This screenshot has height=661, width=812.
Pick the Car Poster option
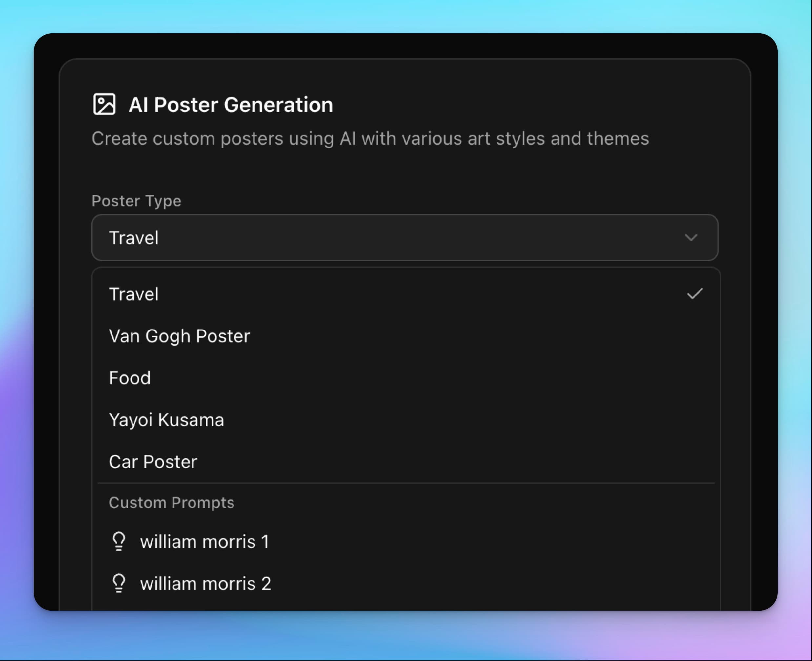pyautogui.click(x=153, y=461)
